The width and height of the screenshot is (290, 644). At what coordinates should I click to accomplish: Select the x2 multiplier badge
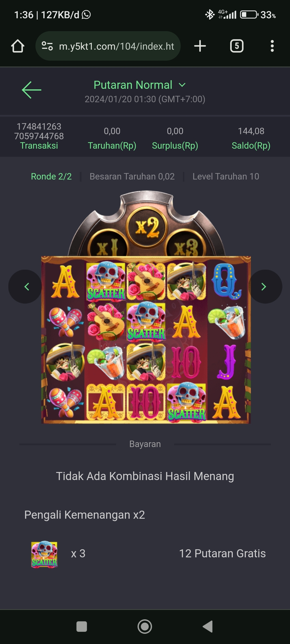point(147,227)
